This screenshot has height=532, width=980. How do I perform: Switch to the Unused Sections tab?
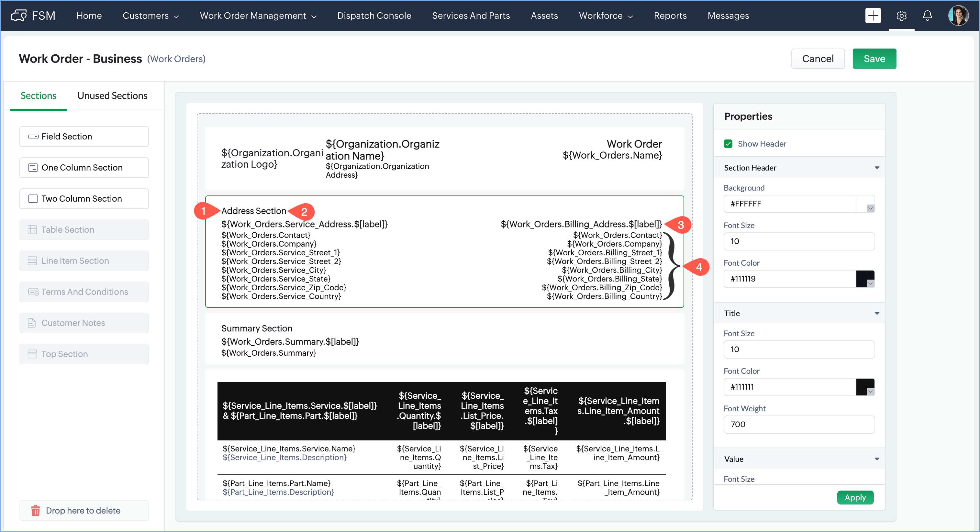point(112,96)
